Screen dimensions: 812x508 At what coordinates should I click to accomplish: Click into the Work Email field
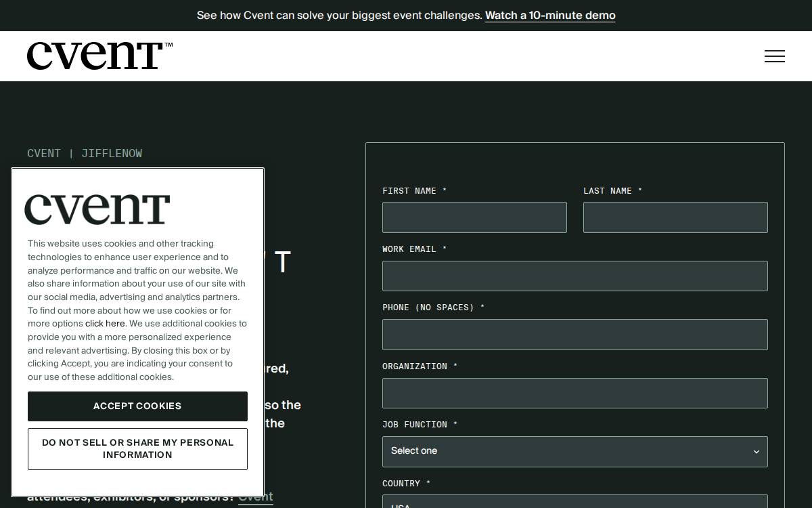tap(575, 276)
